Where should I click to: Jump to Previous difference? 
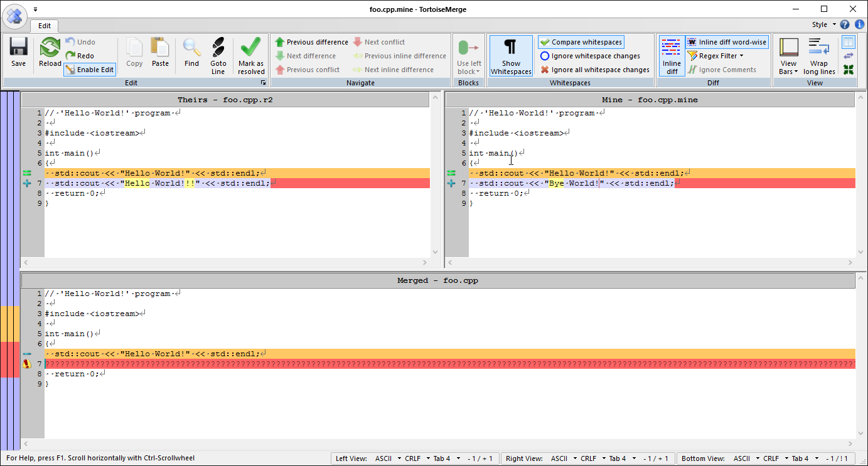tap(311, 42)
